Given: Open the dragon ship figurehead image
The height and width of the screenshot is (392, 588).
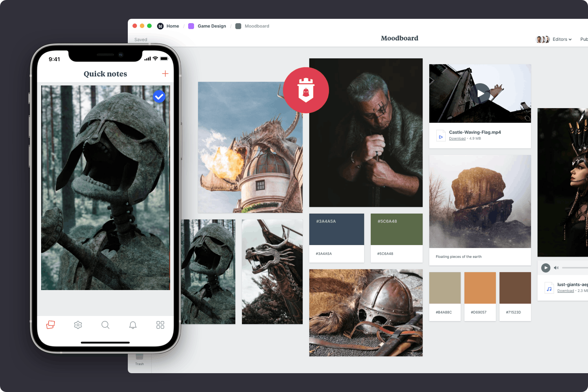Looking at the screenshot, I should point(272,272).
